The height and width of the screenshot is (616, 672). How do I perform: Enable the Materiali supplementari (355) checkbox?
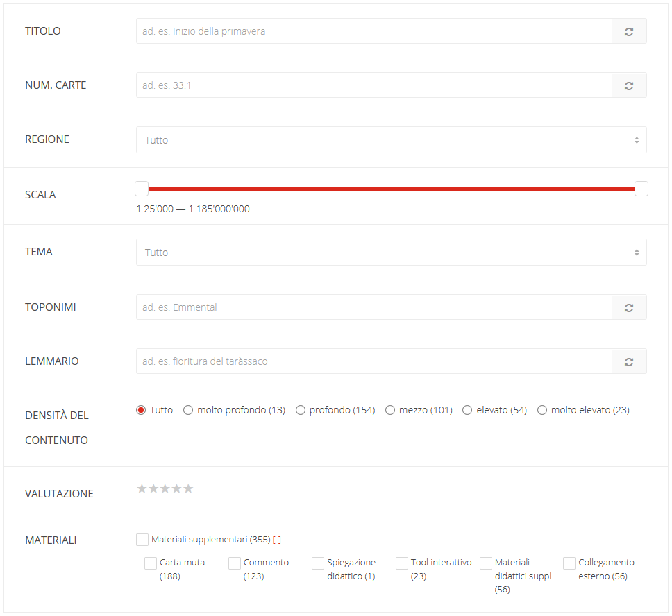tap(142, 540)
